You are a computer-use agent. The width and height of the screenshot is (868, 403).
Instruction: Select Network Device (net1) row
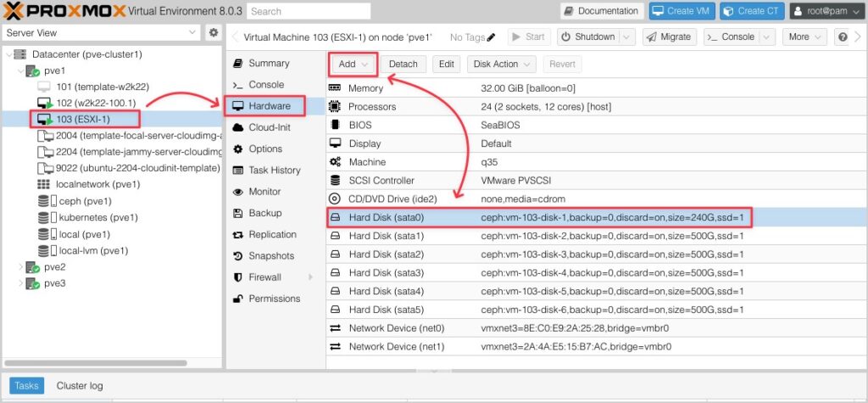click(x=597, y=346)
